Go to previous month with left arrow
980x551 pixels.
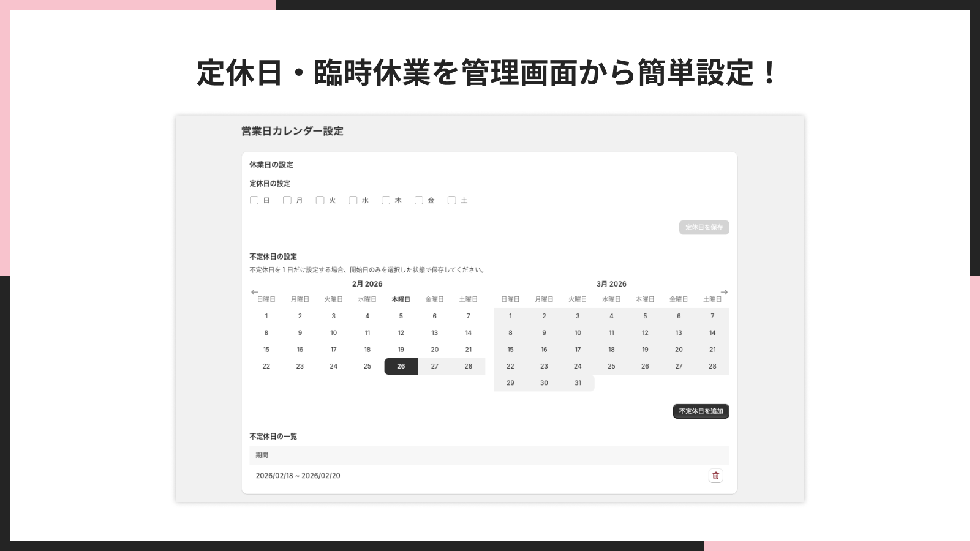point(255,292)
